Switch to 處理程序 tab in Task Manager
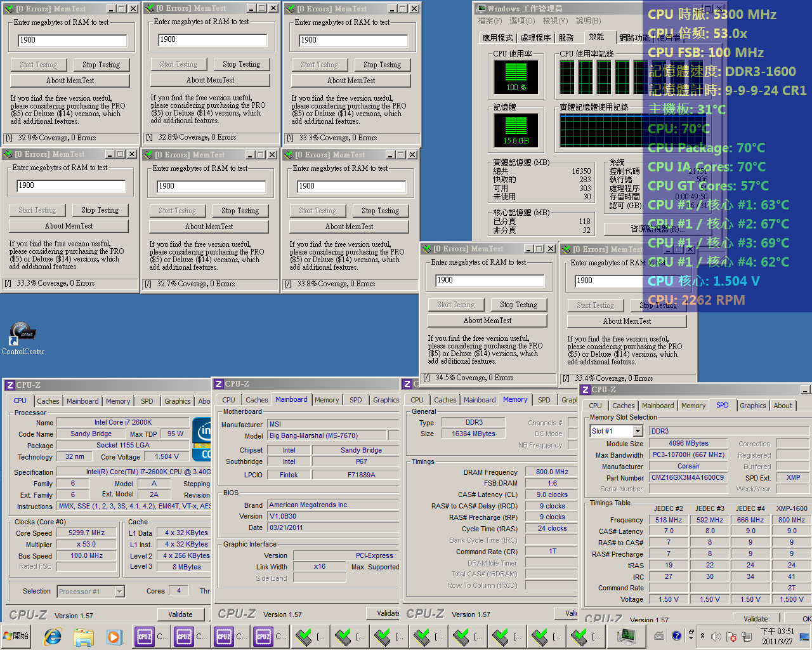 pos(535,38)
